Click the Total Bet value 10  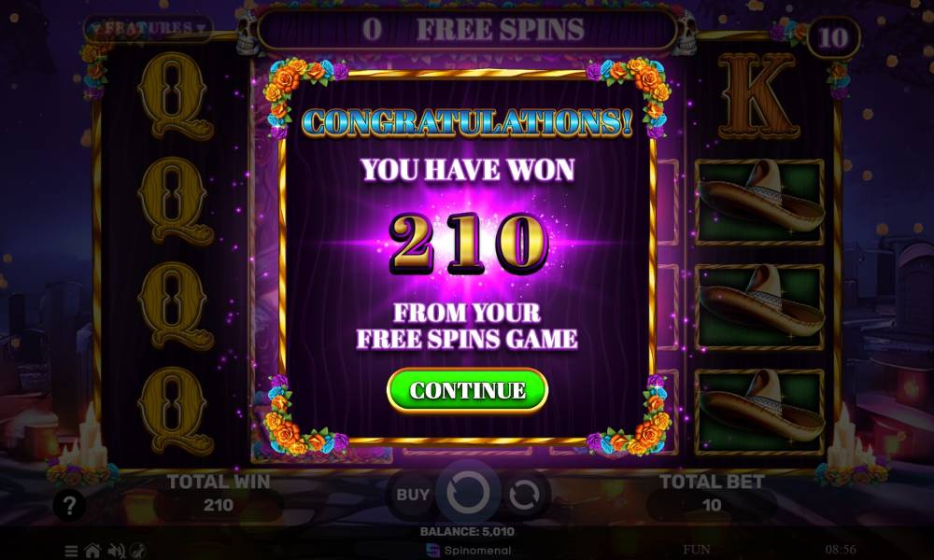click(712, 505)
